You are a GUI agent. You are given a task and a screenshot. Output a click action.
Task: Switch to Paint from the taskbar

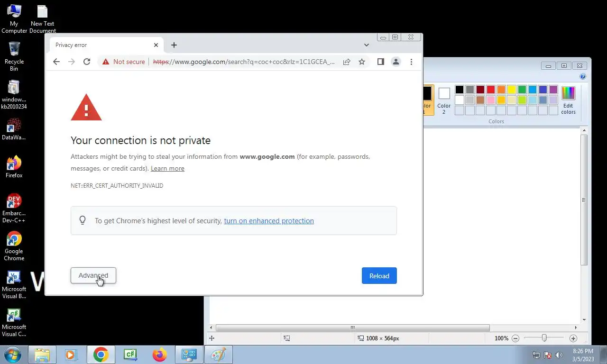point(218,355)
